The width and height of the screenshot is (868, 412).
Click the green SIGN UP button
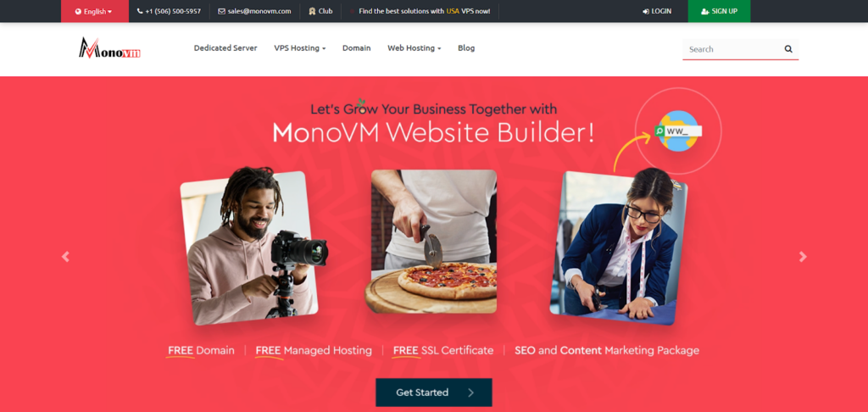tap(719, 11)
